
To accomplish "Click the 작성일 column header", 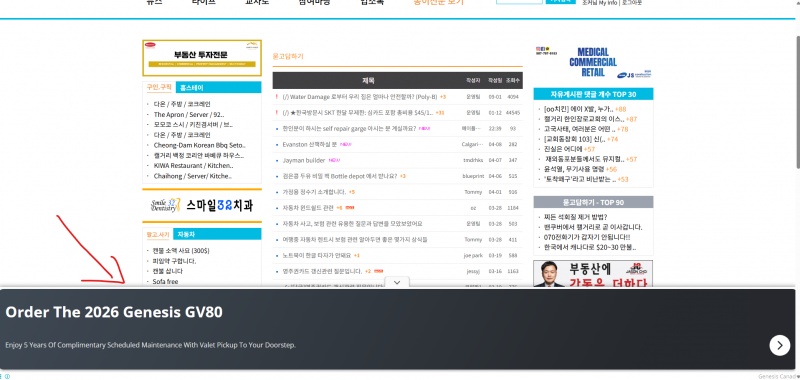I will [x=495, y=81].
